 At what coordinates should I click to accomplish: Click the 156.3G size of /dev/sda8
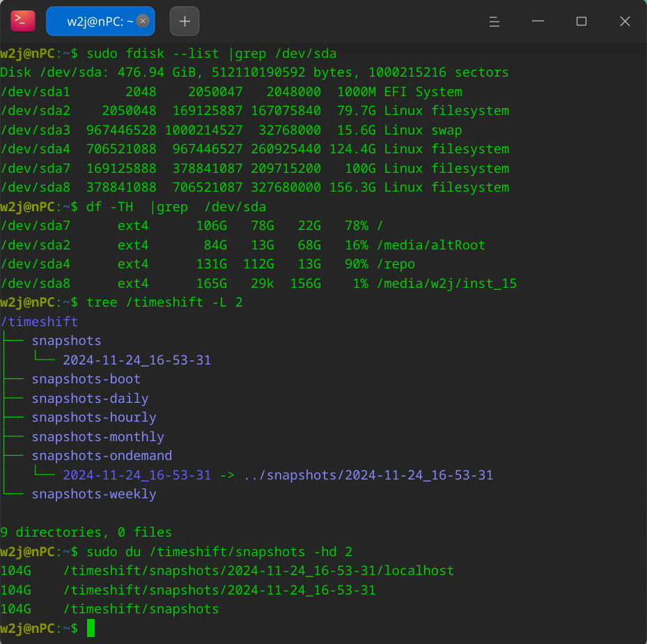click(352, 187)
